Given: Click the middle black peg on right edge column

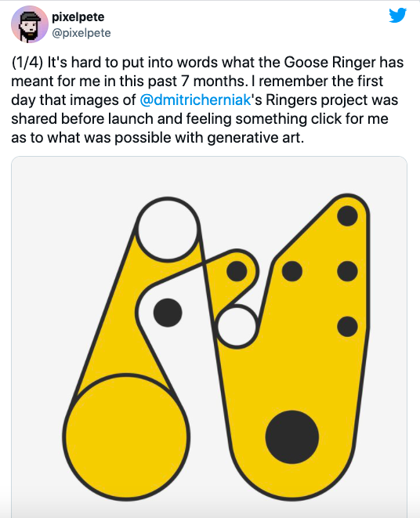Looking at the screenshot, I should pos(347,271).
